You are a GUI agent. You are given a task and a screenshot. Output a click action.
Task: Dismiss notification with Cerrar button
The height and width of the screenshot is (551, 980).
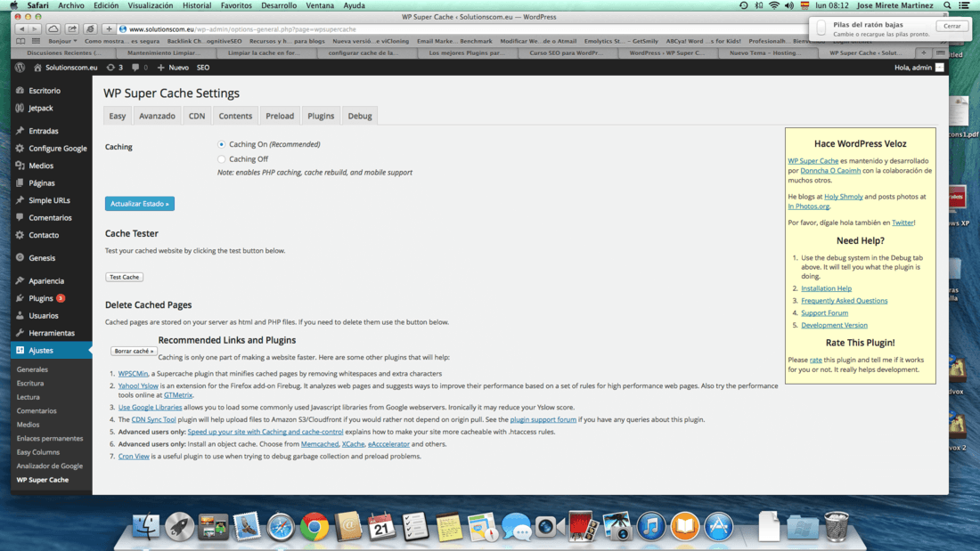click(951, 26)
